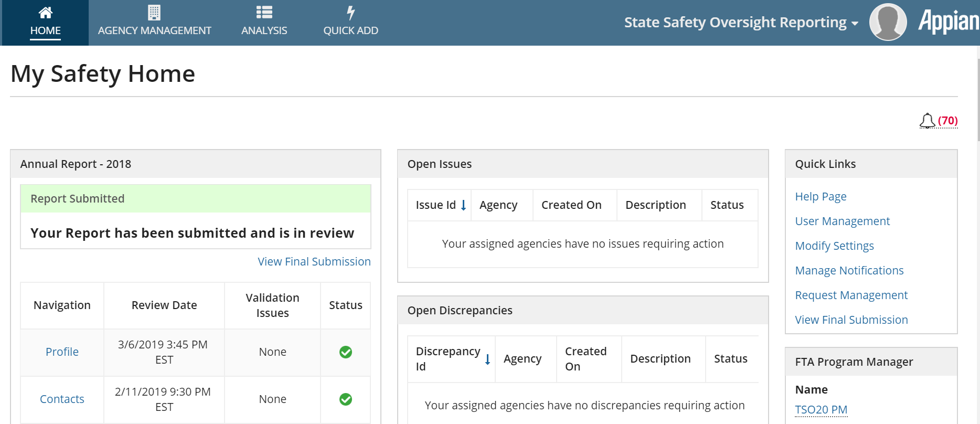
Task: Click the Home house icon
Action: [46, 12]
